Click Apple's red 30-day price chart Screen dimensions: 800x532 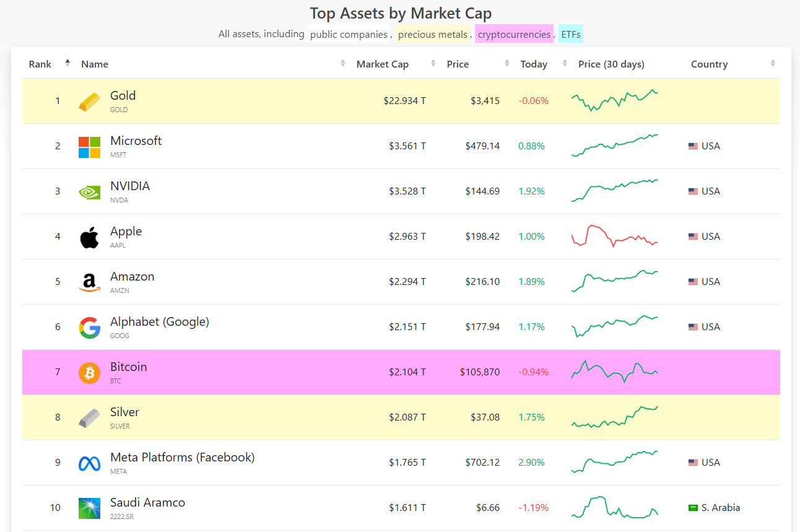[614, 236]
